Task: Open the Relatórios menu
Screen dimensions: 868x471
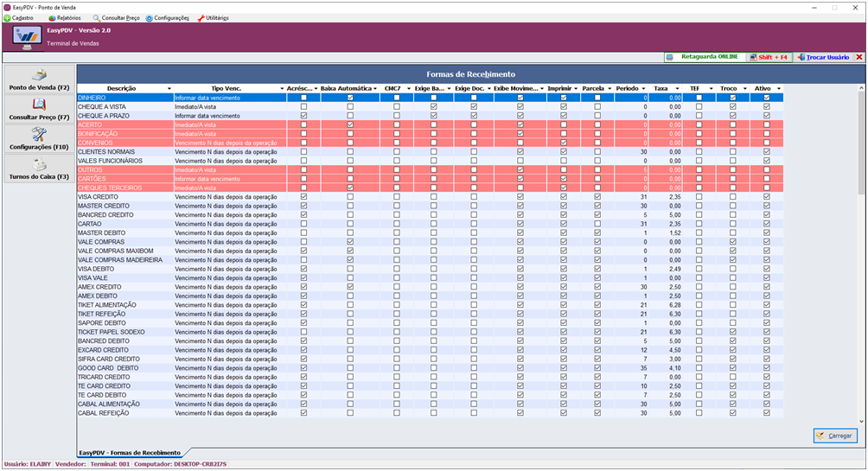Action: point(65,17)
